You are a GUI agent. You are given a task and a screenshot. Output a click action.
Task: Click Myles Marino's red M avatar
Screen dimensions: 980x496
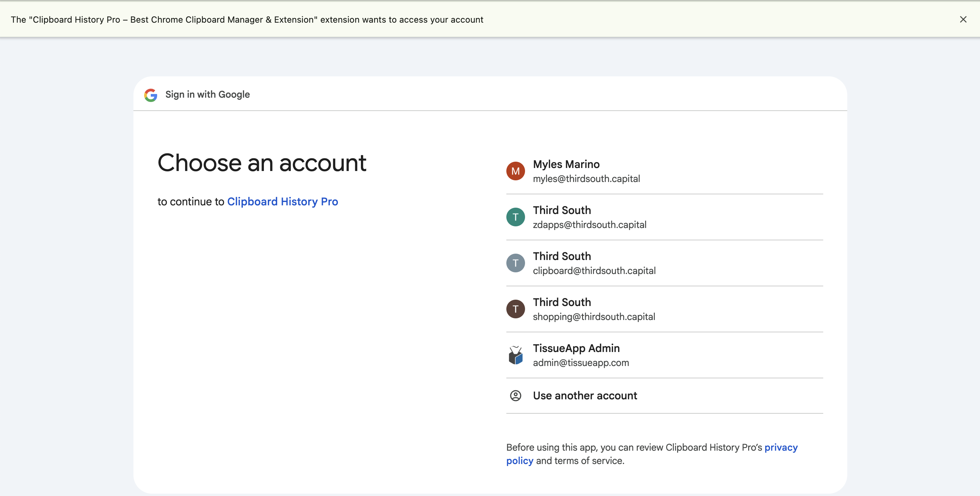coord(515,171)
